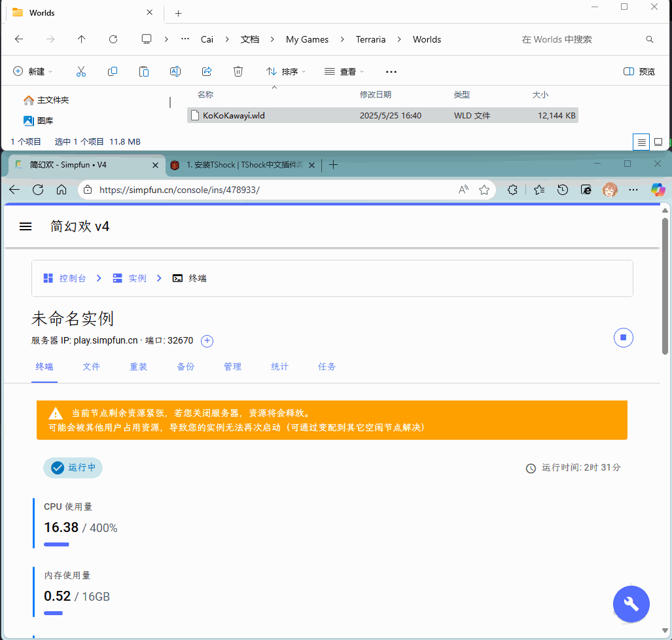The image size is (672, 640).
Task: Switch to the 重装 tab
Action: click(x=139, y=367)
